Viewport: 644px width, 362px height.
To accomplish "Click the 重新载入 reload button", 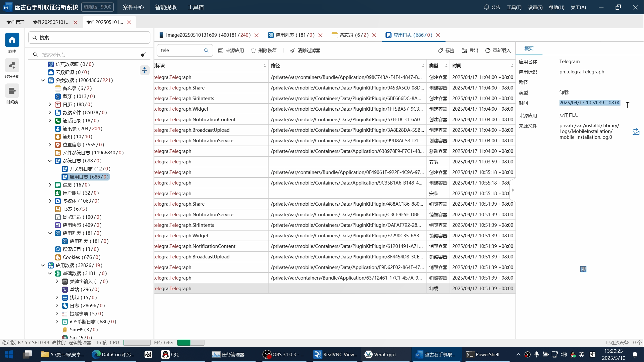I will 498,51.
